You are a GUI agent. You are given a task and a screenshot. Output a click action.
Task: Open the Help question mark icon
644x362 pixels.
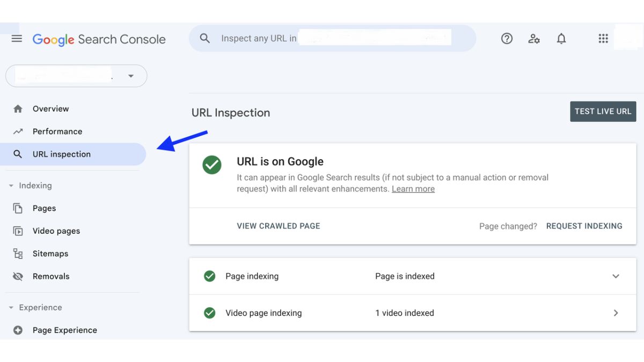click(x=507, y=39)
